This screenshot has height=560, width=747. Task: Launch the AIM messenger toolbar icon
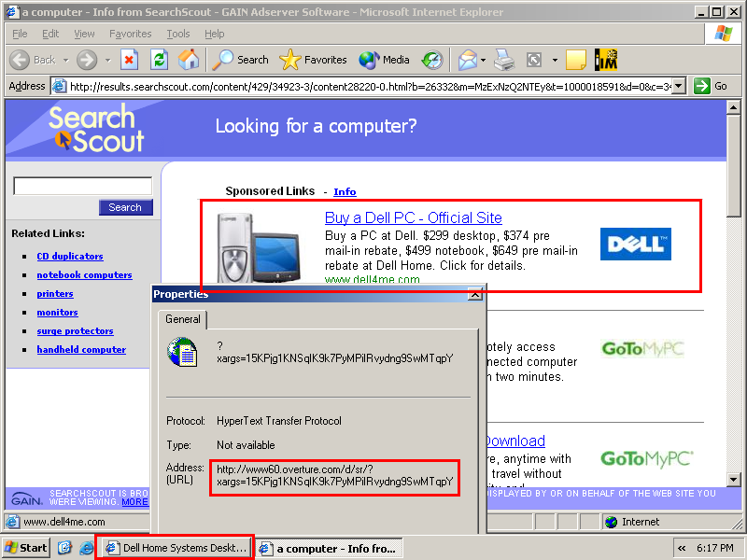pyautogui.click(x=606, y=60)
